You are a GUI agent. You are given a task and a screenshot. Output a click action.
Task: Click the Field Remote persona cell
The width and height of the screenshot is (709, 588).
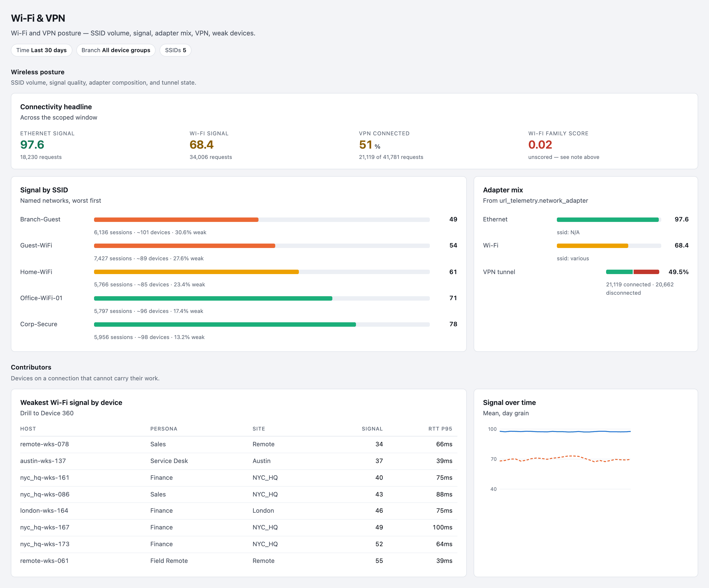pos(169,561)
